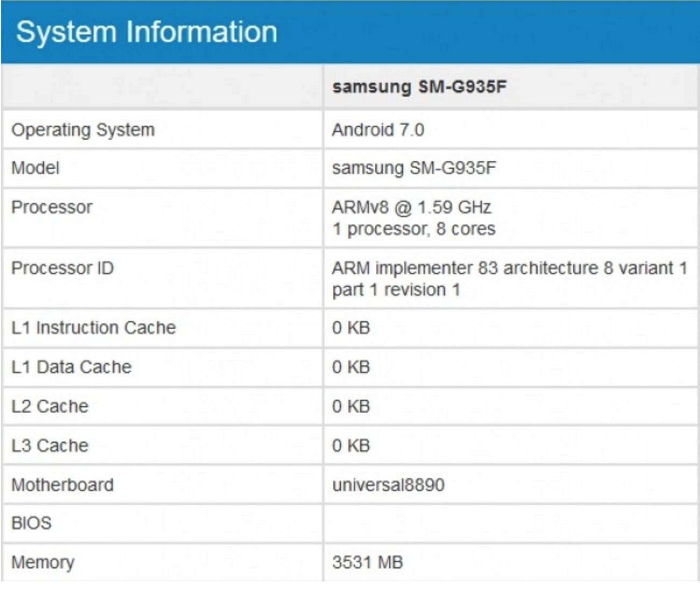Select the L1 Instruction Cache 0 KB value
The width and height of the screenshot is (700, 591).
click(351, 328)
